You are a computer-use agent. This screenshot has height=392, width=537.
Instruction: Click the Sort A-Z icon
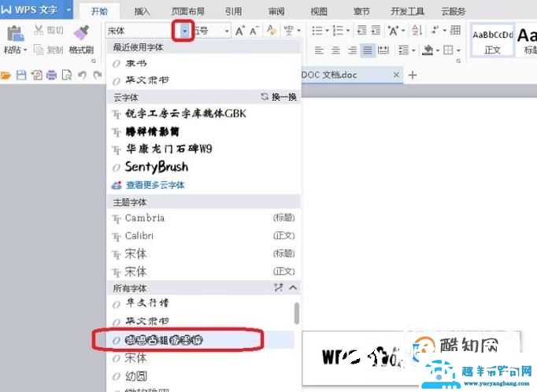417,30
